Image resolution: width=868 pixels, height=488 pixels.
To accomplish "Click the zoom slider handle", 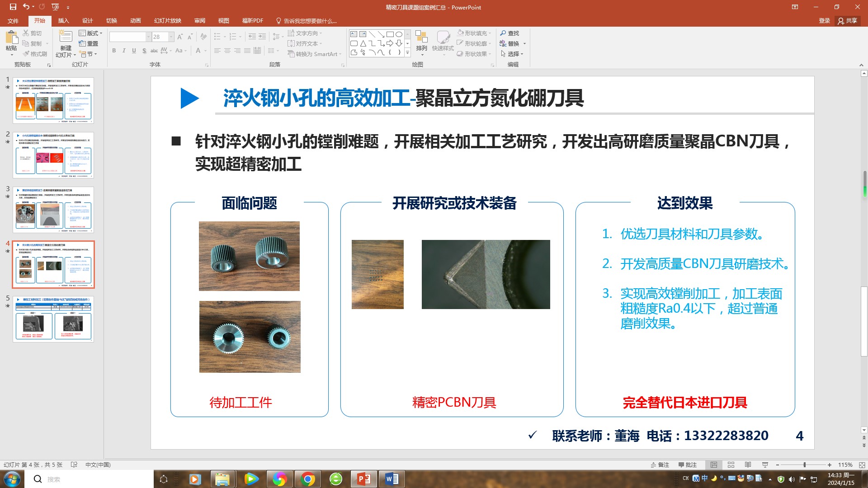I will [x=804, y=465].
